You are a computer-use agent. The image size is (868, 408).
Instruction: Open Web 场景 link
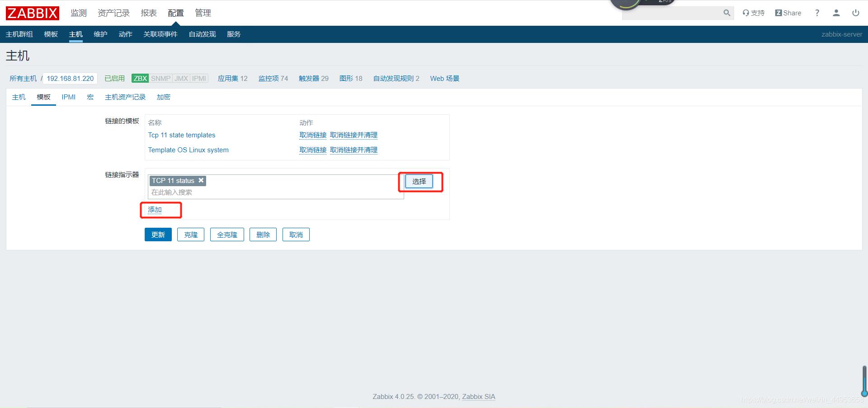[x=445, y=79]
